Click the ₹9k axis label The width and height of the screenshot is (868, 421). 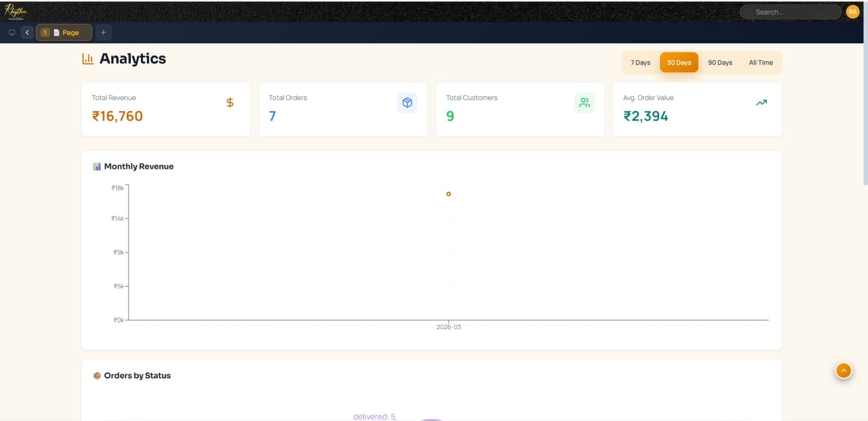(119, 252)
